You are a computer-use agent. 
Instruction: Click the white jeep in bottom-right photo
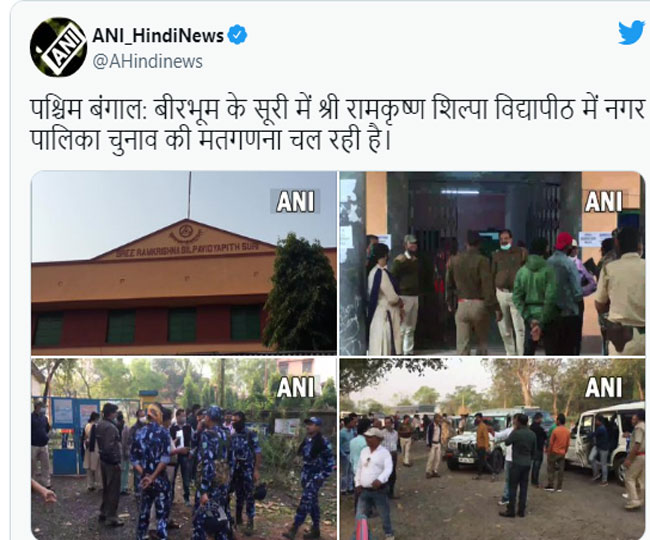tap(482, 440)
